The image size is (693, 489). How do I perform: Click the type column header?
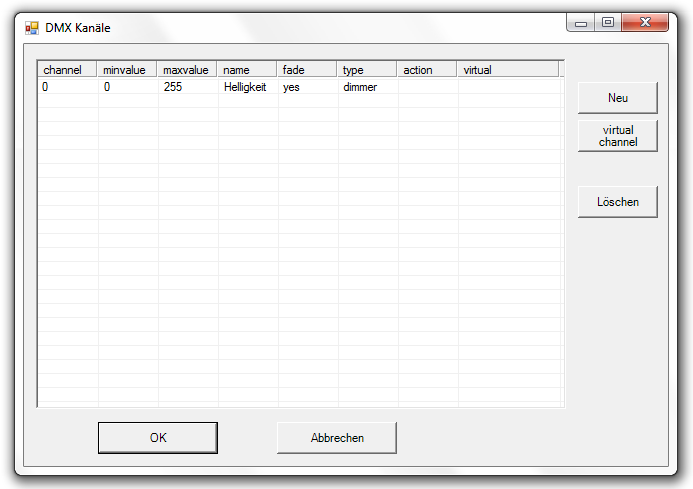366,70
